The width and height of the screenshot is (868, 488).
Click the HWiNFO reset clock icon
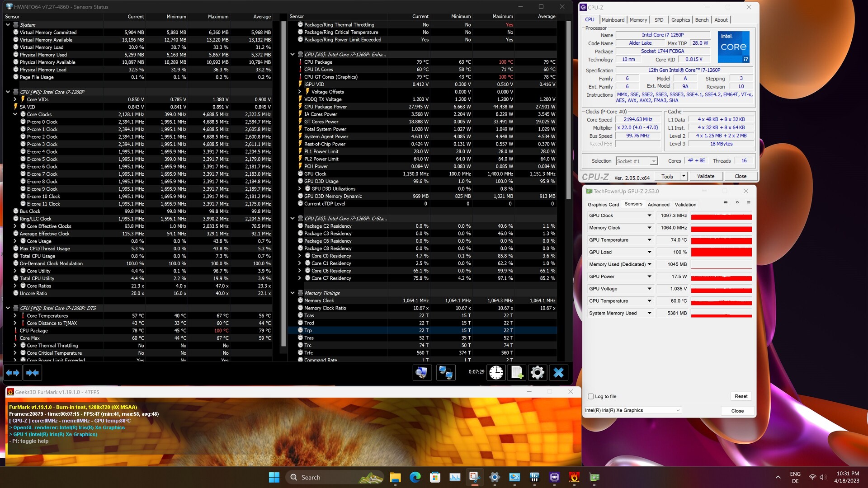pos(496,373)
